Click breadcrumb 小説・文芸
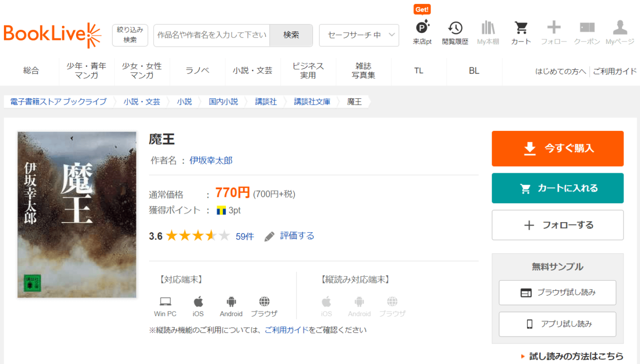640x364 pixels. pos(142,102)
